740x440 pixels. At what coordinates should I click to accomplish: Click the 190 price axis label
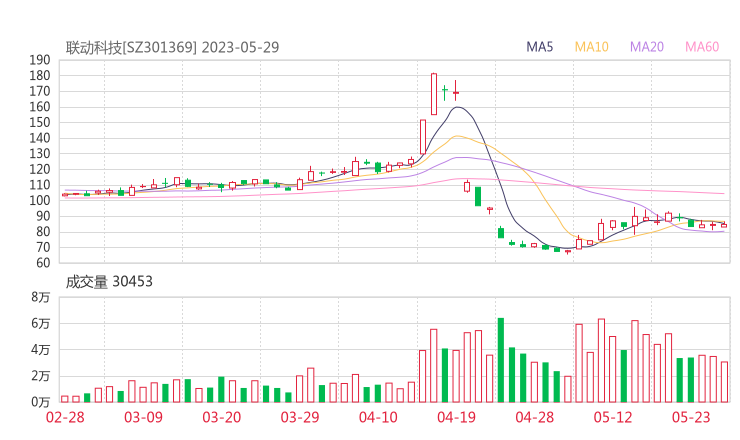click(40, 60)
